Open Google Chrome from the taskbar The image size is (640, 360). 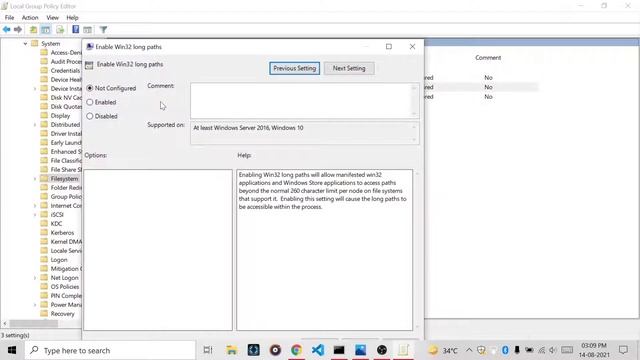[x=296, y=350]
